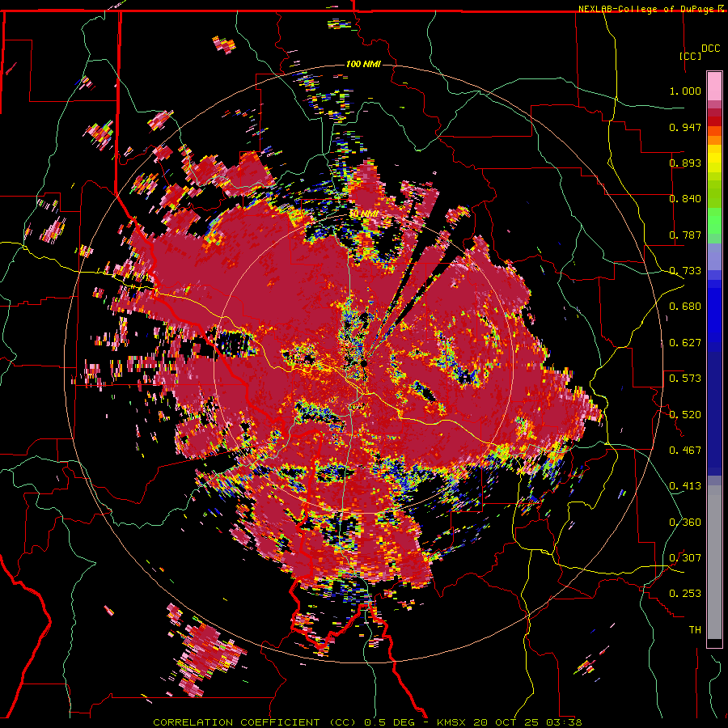This screenshot has width=728, height=728.
Task: Click the 0.840 scale value
Action: pos(685,199)
